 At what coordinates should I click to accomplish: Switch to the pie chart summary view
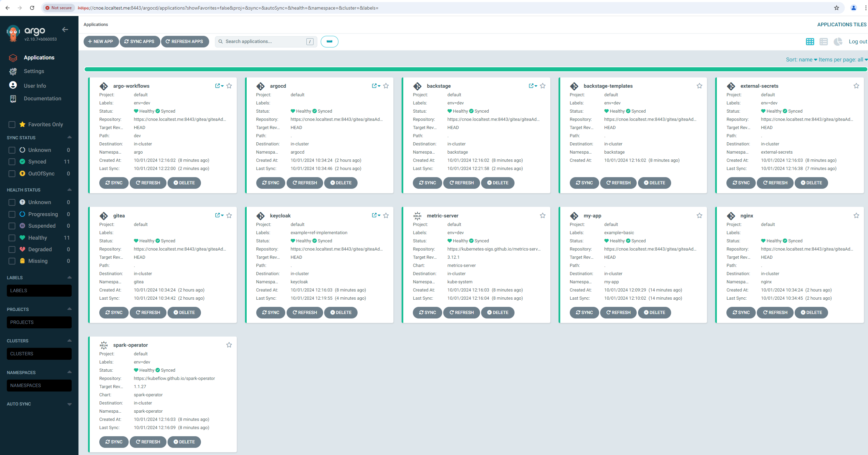[838, 42]
